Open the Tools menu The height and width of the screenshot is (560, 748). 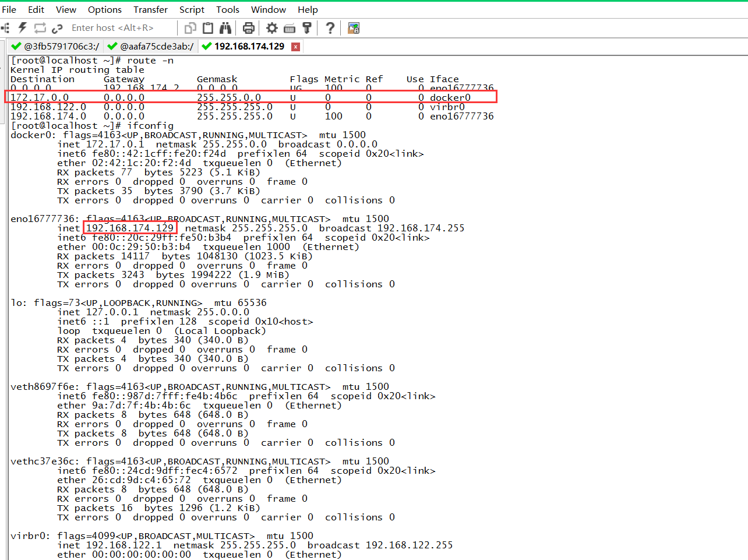tap(228, 9)
